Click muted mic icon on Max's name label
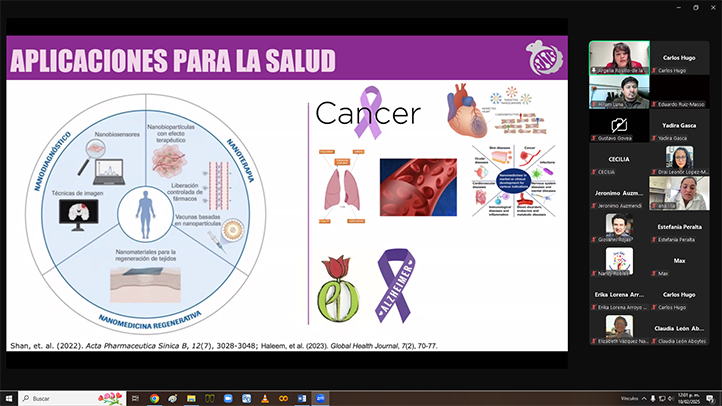722x406 pixels. (x=654, y=273)
